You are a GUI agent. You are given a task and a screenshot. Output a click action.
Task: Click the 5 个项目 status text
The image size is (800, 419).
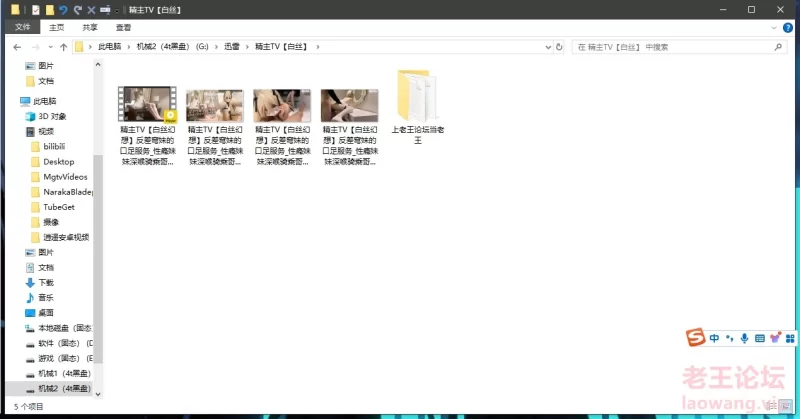pyautogui.click(x=29, y=407)
